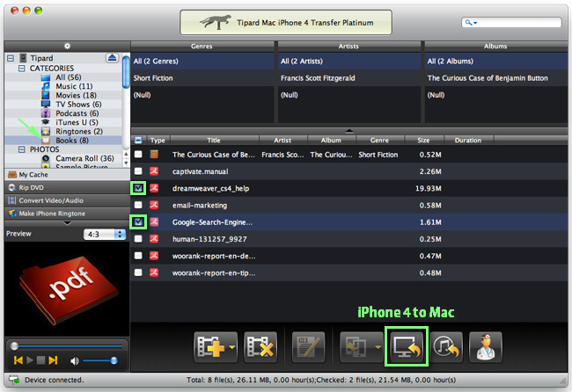
Task: Collapse the CATEGORIES tree node
Action: [22, 69]
